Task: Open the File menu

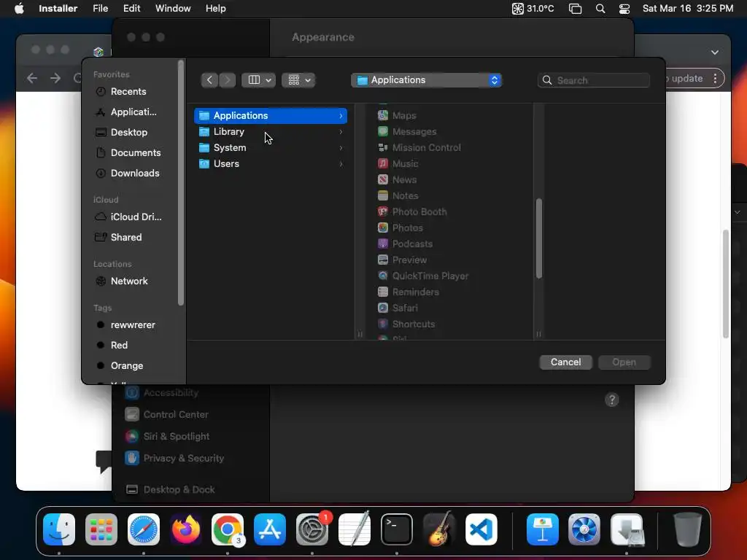Action: [101, 9]
